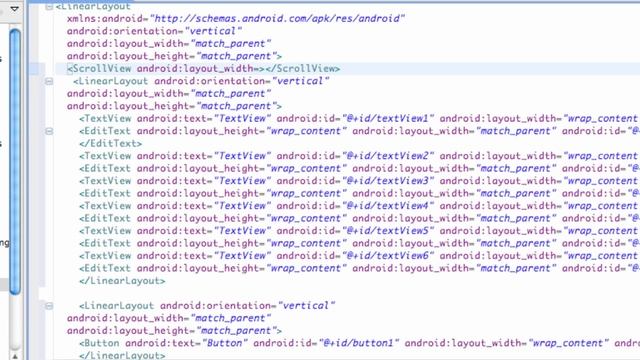Click the TextView line with id textView4
Viewport: 640px width, 360px height.
coord(359,206)
